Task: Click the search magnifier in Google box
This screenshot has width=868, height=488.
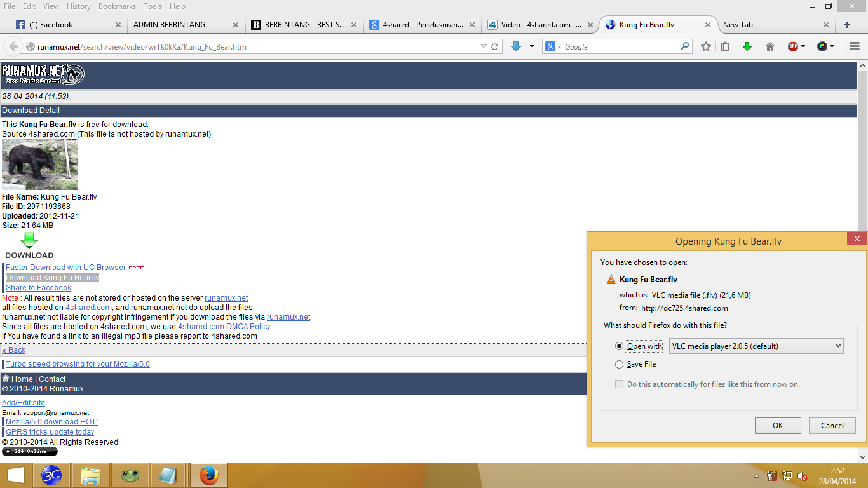Action: [684, 46]
